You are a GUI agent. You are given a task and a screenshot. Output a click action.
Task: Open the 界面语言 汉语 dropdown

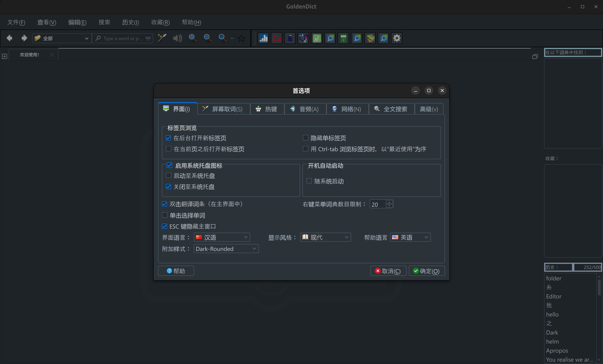222,237
